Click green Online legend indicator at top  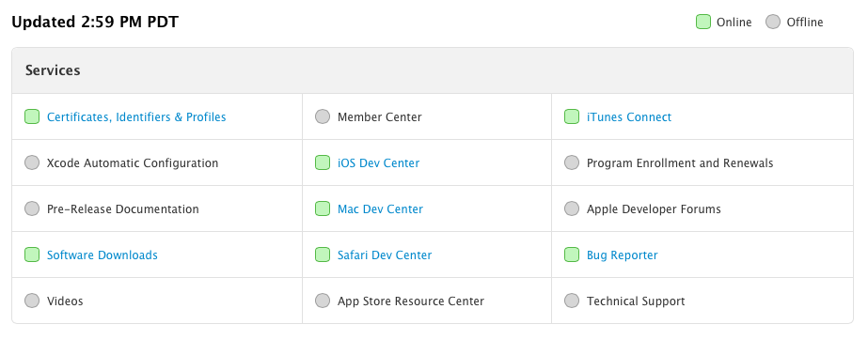point(703,22)
